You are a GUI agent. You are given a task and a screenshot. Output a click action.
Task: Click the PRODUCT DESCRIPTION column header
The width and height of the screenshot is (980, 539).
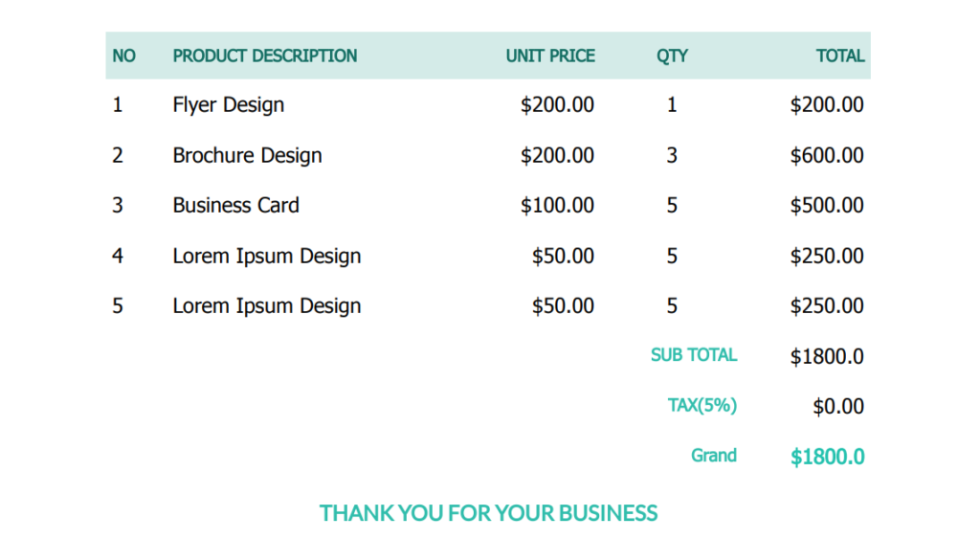point(264,56)
